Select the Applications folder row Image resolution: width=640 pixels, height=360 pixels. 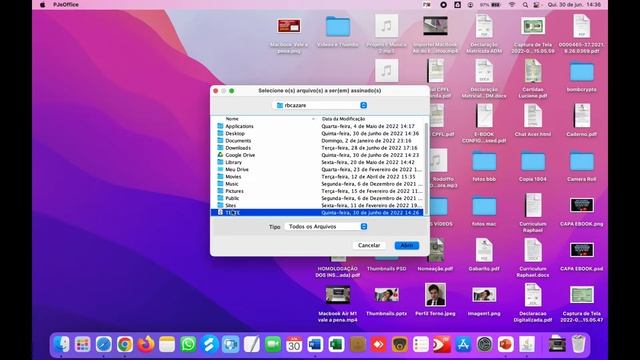[318, 126]
